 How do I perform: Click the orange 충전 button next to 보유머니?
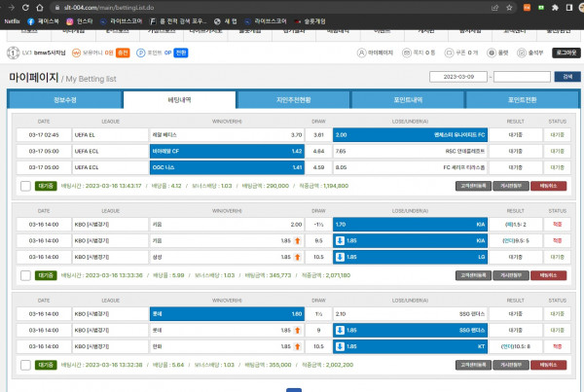[x=122, y=53]
